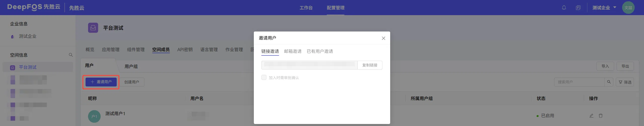The image size is (644, 126).
Task: Switch to the 邮箱邀请 tab
Action: (293, 51)
